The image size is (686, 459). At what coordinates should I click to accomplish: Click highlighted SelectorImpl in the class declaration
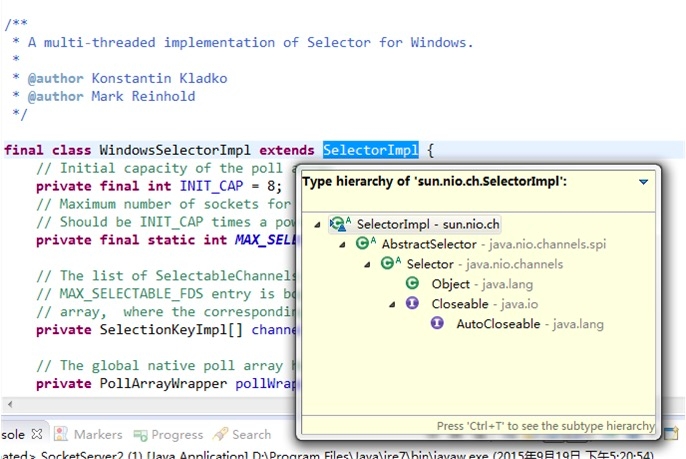click(370, 150)
